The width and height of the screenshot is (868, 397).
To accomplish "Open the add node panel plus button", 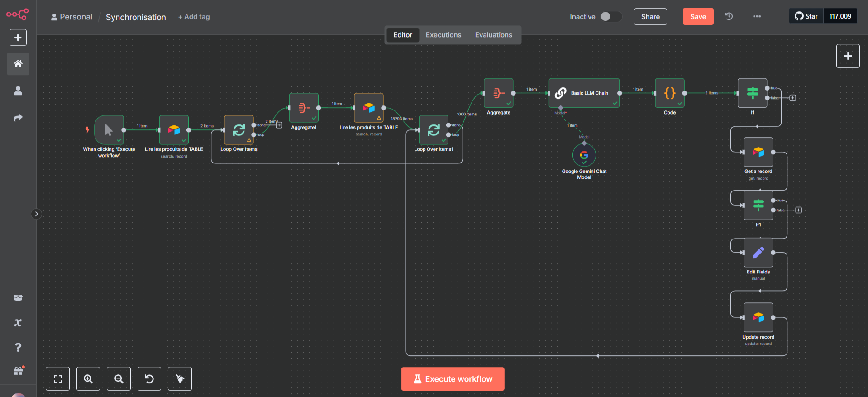I will [848, 56].
